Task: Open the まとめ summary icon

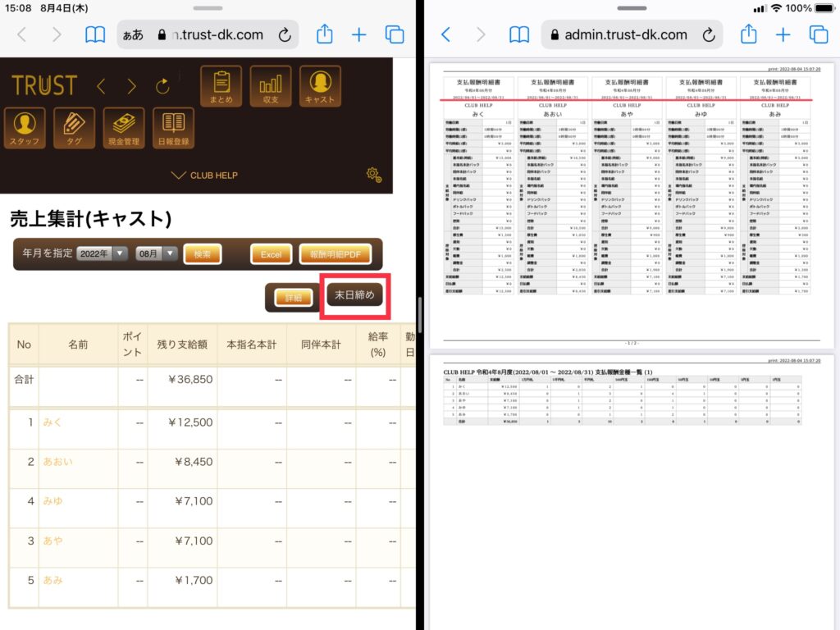Action: (221, 85)
